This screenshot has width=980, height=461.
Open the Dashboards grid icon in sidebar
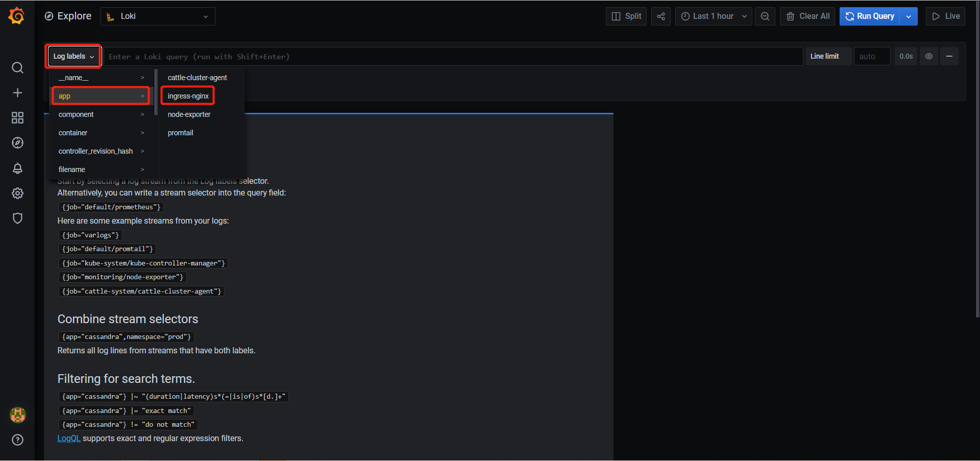tap(17, 118)
